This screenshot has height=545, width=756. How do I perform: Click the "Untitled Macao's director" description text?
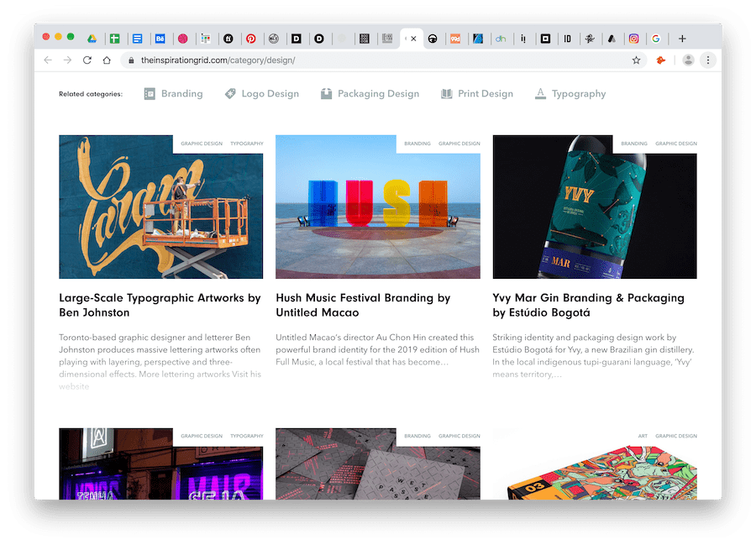(x=377, y=350)
